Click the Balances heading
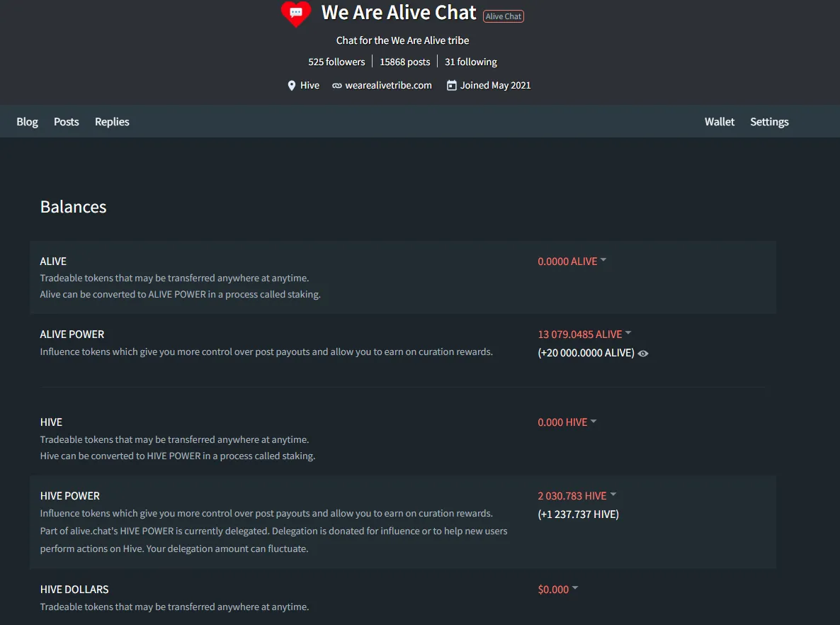The image size is (840, 625). click(74, 207)
